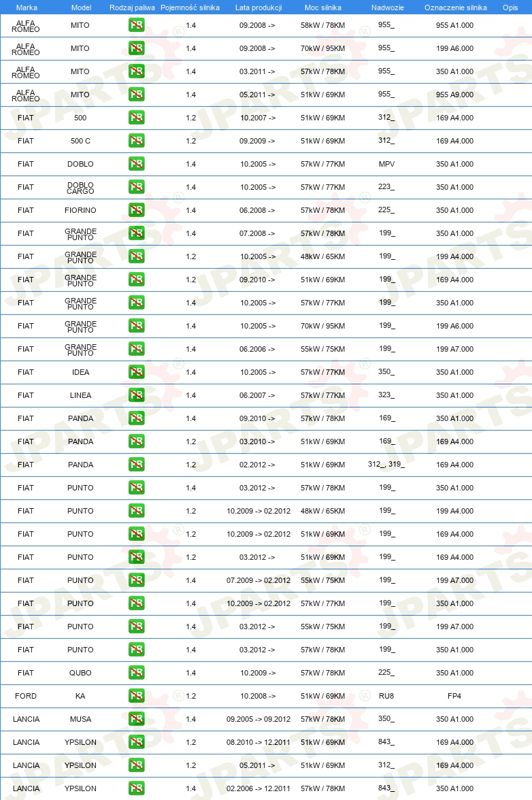This screenshot has width=532, height=800.
Task: Click the QUBO model cell
Action: tap(80, 673)
